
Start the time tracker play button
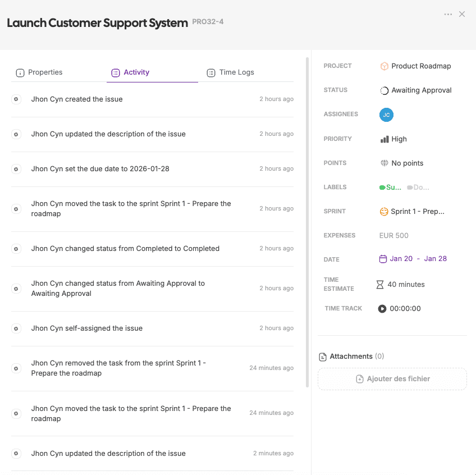(382, 309)
